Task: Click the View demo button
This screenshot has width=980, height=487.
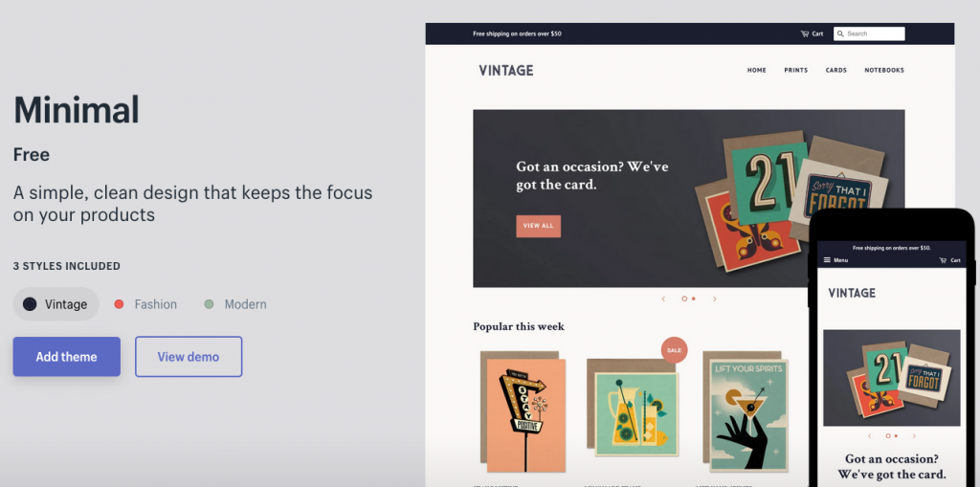Action: click(x=189, y=357)
